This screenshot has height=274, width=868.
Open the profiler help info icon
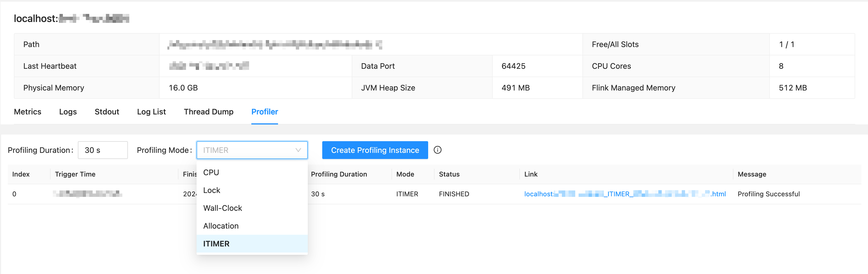437,150
